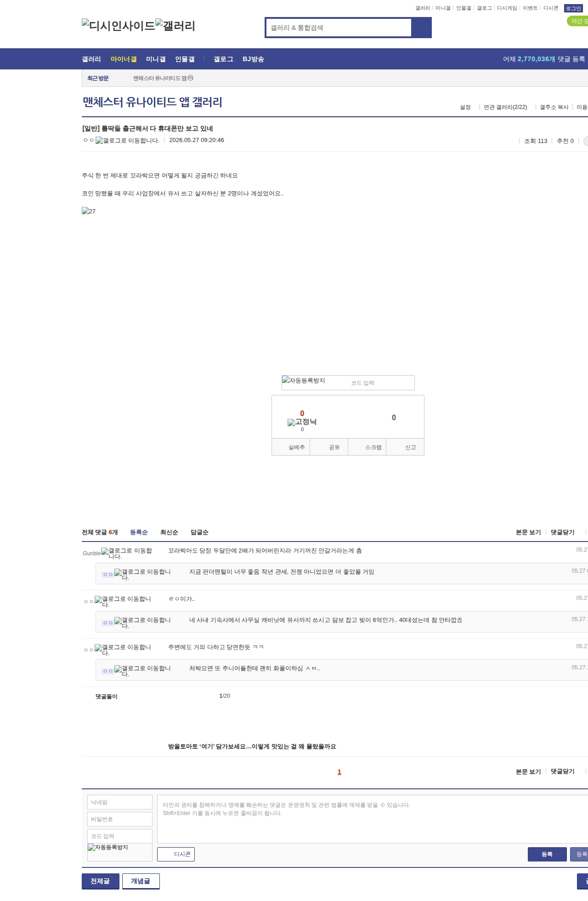Click the Gunble nickname in comments

91,553
